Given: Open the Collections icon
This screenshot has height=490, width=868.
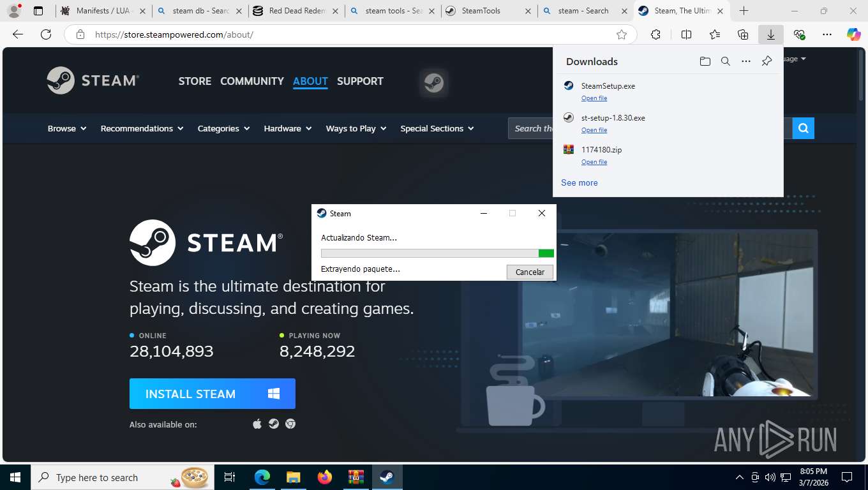Looking at the screenshot, I should (x=743, y=34).
